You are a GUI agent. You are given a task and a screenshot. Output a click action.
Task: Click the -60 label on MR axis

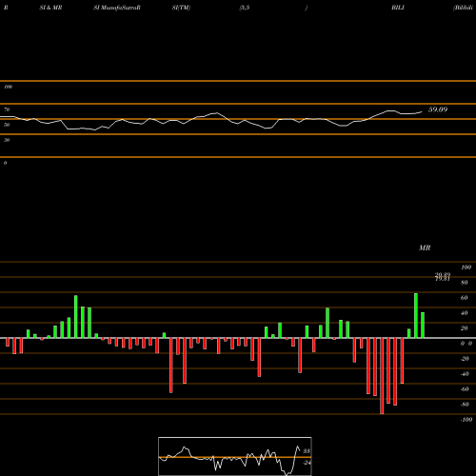coord(465,389)
